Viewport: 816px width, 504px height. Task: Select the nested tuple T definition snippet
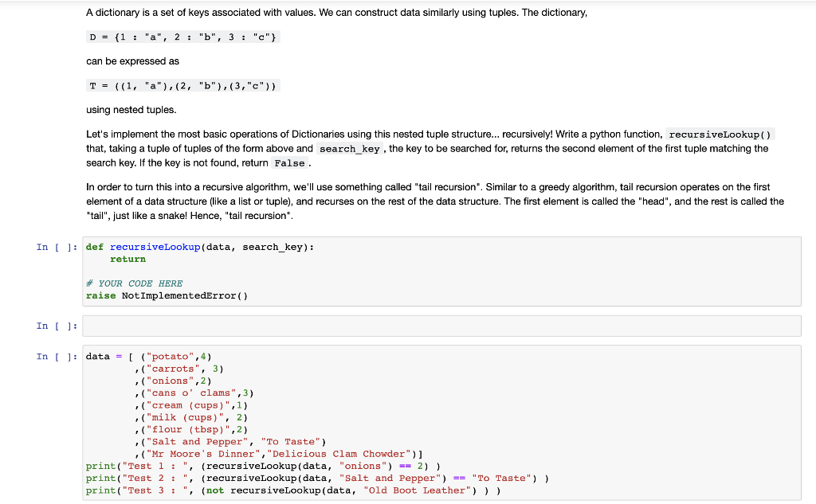point(182,85)
